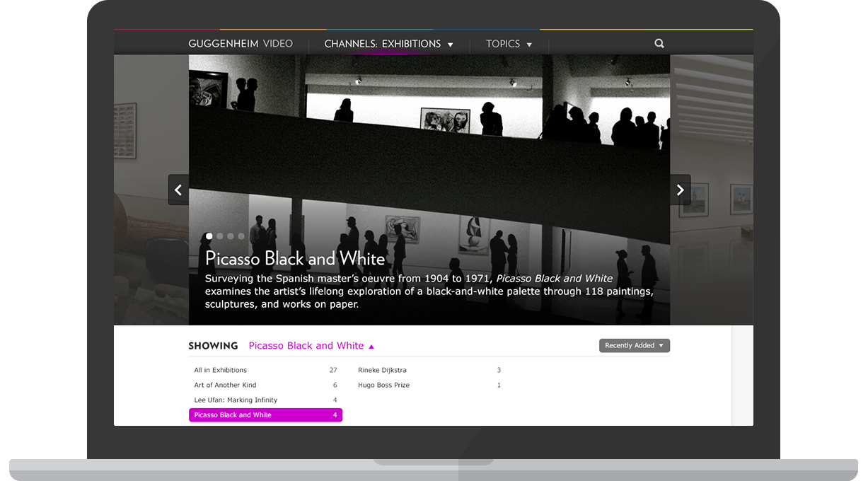Click the TOPICS menu item
This screenshot has height=481, width=868.
pyautogui.click(x=502, y=43)
